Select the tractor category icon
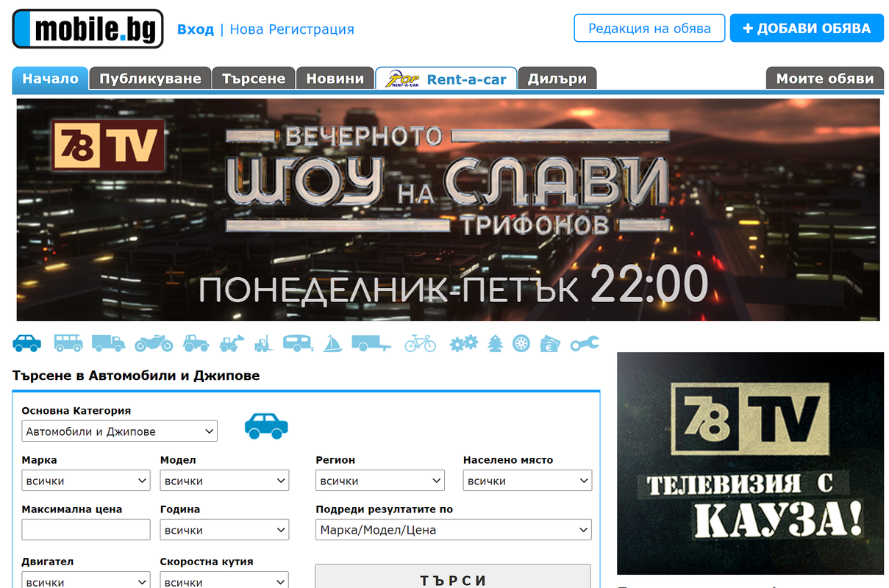This screenshot has height=588, width=889. click(x=196, y=343)
